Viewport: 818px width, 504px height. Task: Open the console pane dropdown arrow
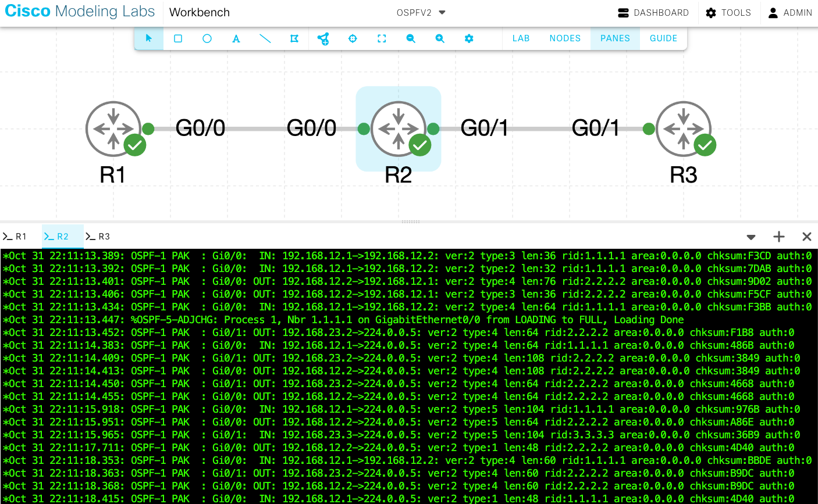click(751, 237)
